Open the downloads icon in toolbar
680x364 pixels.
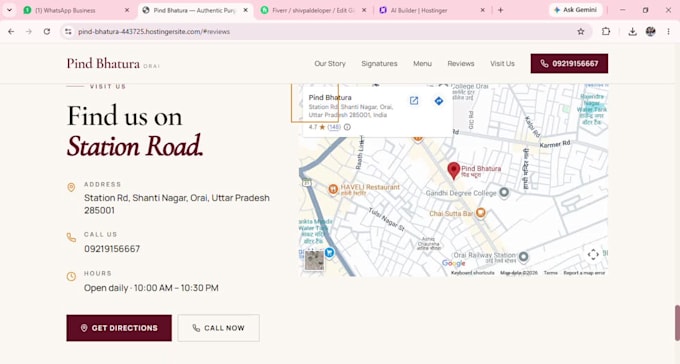click(x=632, y=31)
